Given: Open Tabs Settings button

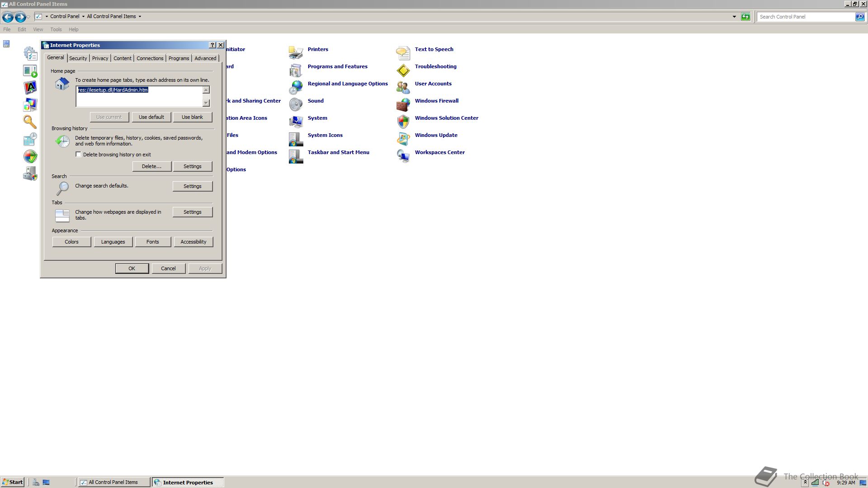Looking at the screenshot, I should tap(193, 212).
